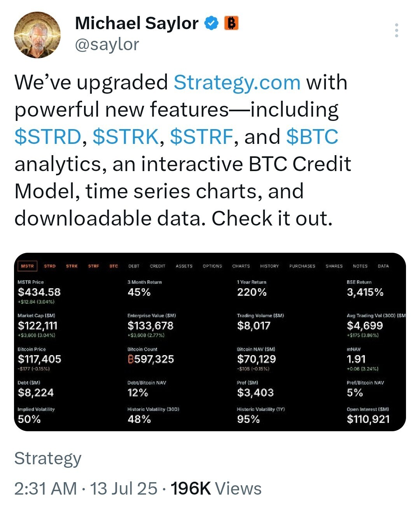Tap the $STRK cashtag
The image size is (420, 509).
(x=126, y=137)
